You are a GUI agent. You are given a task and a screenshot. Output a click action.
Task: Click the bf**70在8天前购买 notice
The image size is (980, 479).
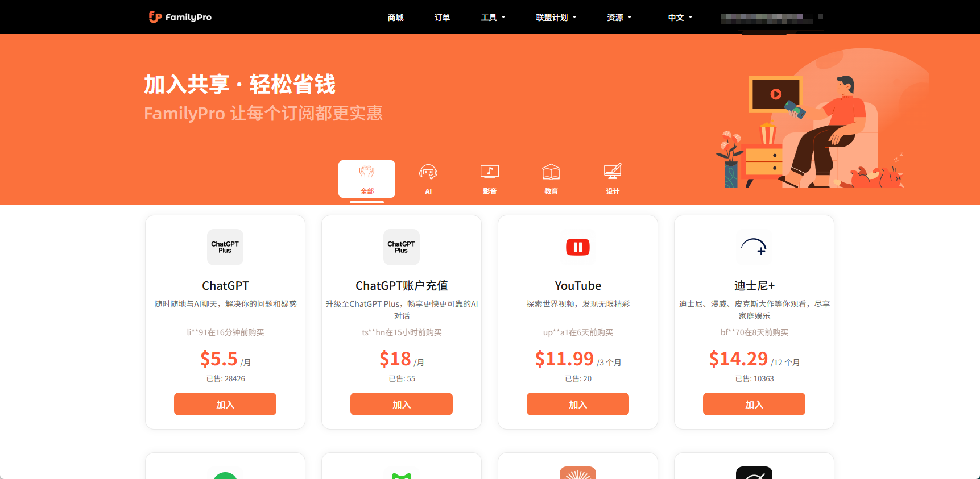pos(754,332)
